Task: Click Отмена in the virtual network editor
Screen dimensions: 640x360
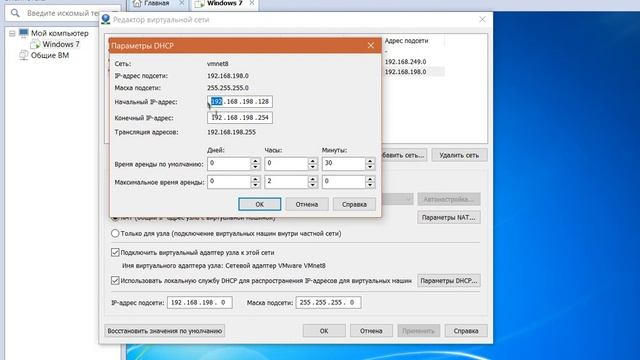Action: point(371,331)
